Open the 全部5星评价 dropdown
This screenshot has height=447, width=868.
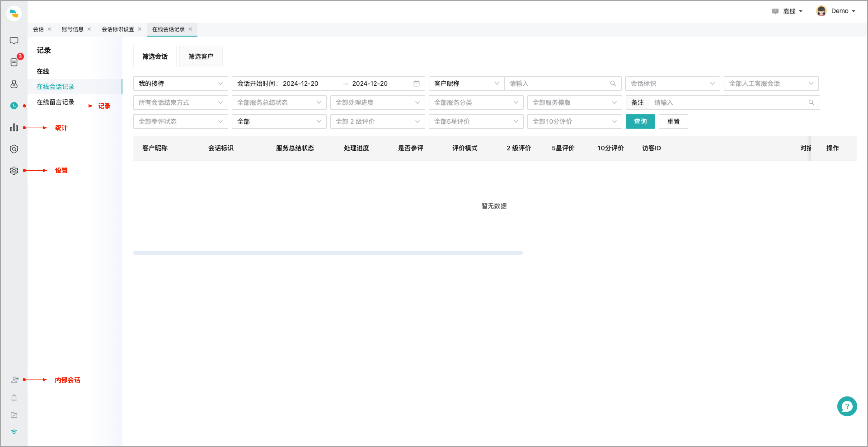[476, 121]
